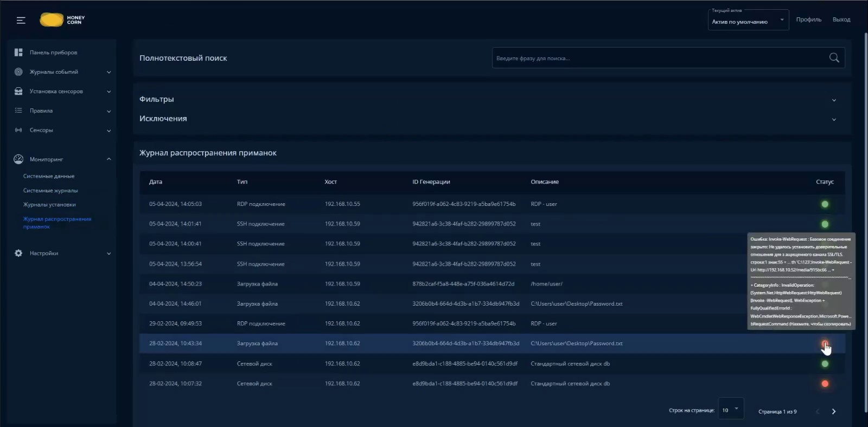
Task: Go to the previous page of results
Action: [x=818, y=411]
